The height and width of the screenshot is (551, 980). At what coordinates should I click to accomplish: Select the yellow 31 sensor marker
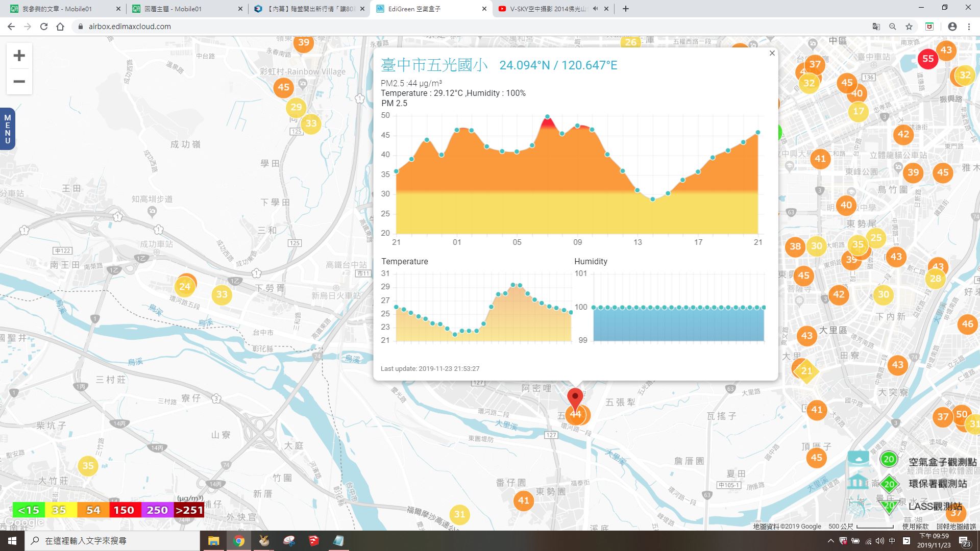click(x=460, y=514)
